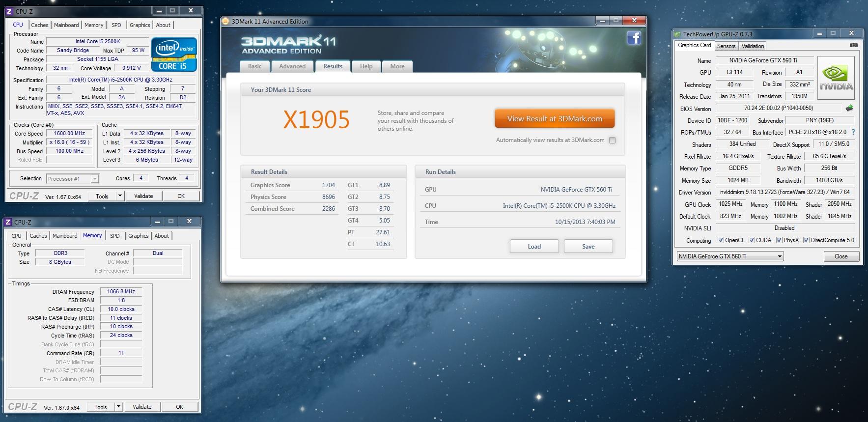Switch to Mainboard tab in top CPU-Z
The image size is (868, 422).
pos(66,25)
